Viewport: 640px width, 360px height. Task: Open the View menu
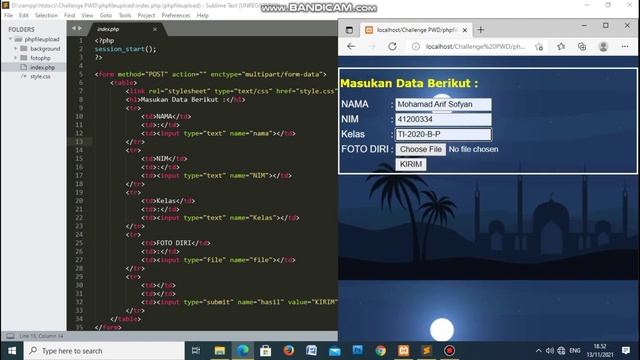87,15
